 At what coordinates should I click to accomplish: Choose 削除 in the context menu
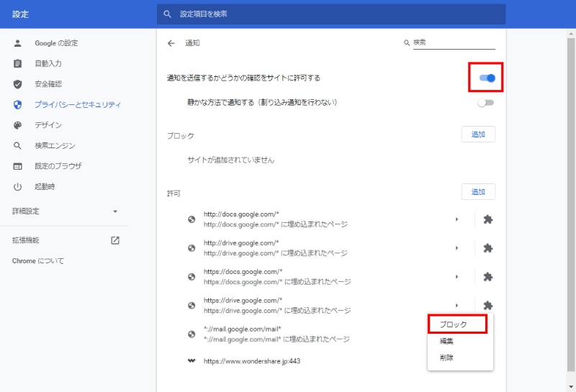(460, 357)
